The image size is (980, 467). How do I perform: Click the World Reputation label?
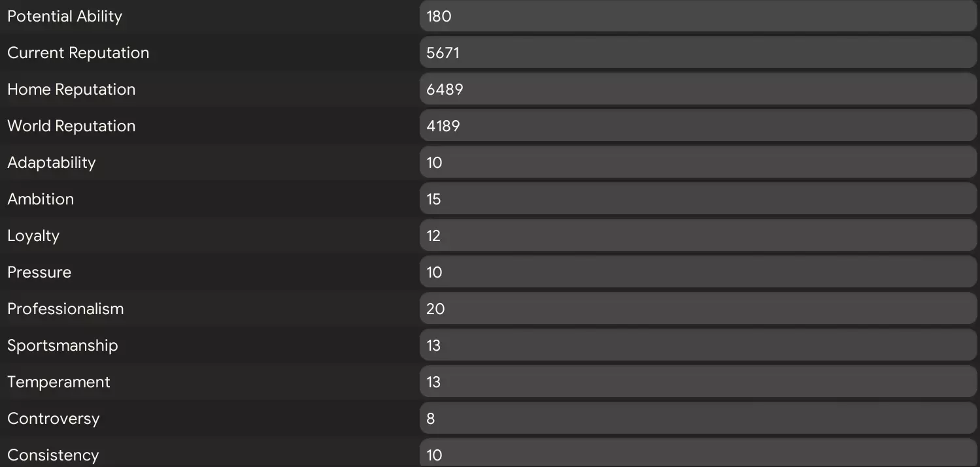[71, 126]
